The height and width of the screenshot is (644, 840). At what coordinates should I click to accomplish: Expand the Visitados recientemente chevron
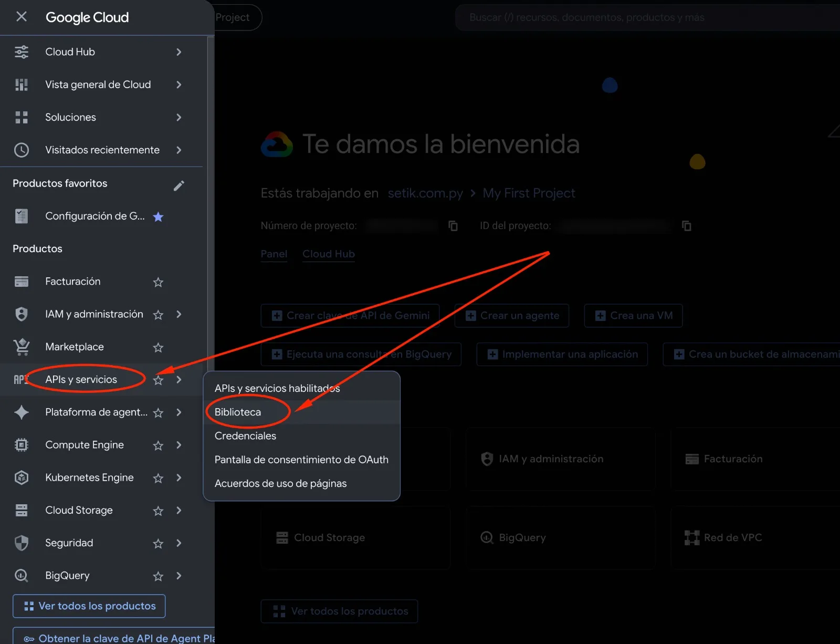coord(179,150)
